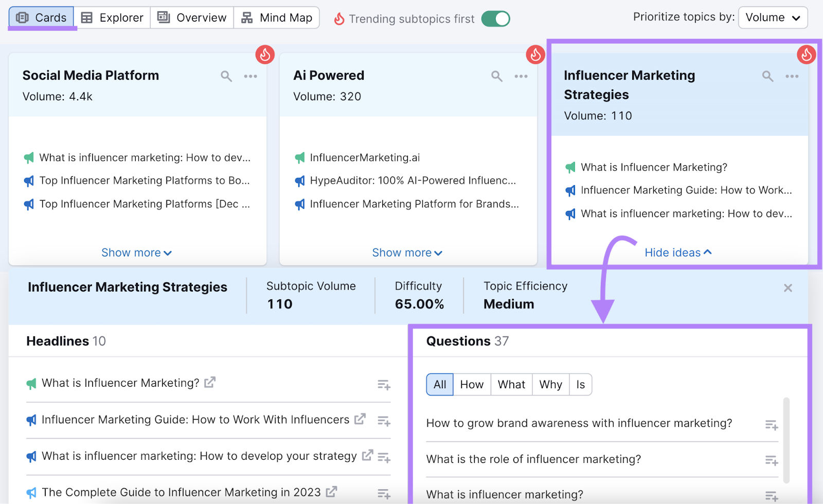Click the Questions 37 section heading

468,341
